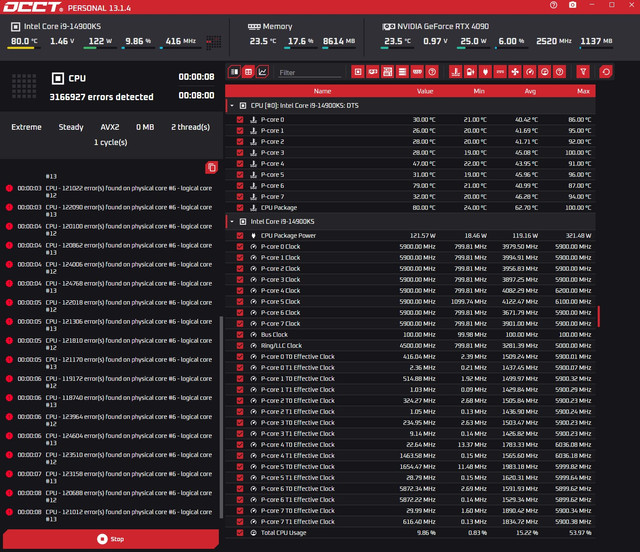
Task: Click the GPU power 25.0 W bar
Action: pyautogui.click(x=473, y=48)
